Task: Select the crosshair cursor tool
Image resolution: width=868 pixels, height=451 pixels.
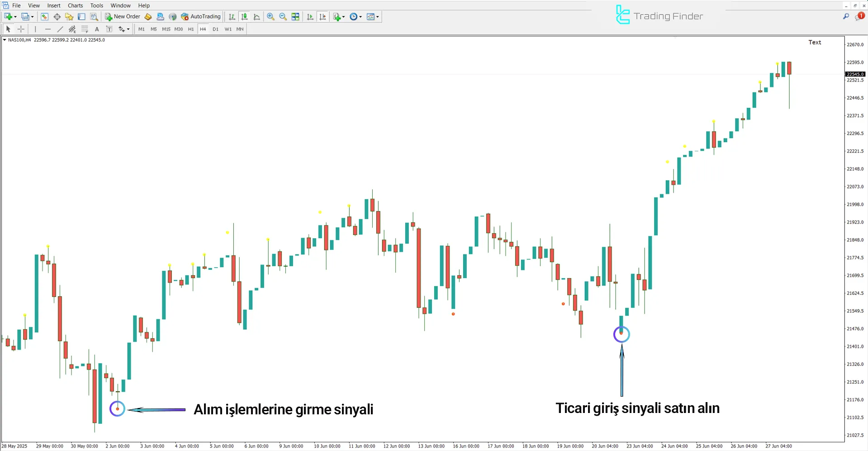Action: 21,29
